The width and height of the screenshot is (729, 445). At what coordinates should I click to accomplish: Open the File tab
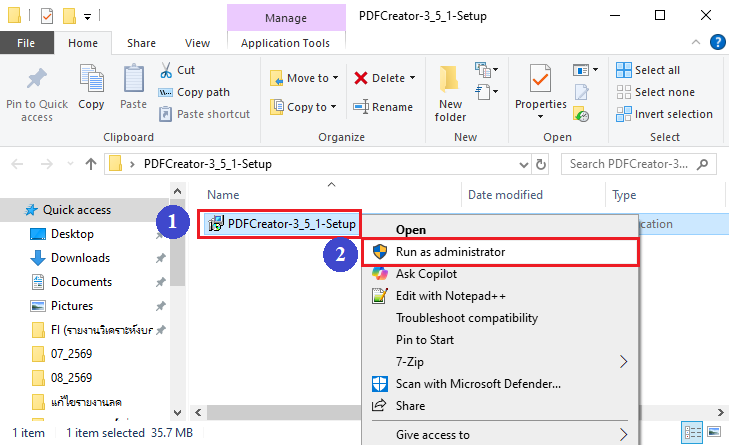pyautogui.click(x=26, y=43)
